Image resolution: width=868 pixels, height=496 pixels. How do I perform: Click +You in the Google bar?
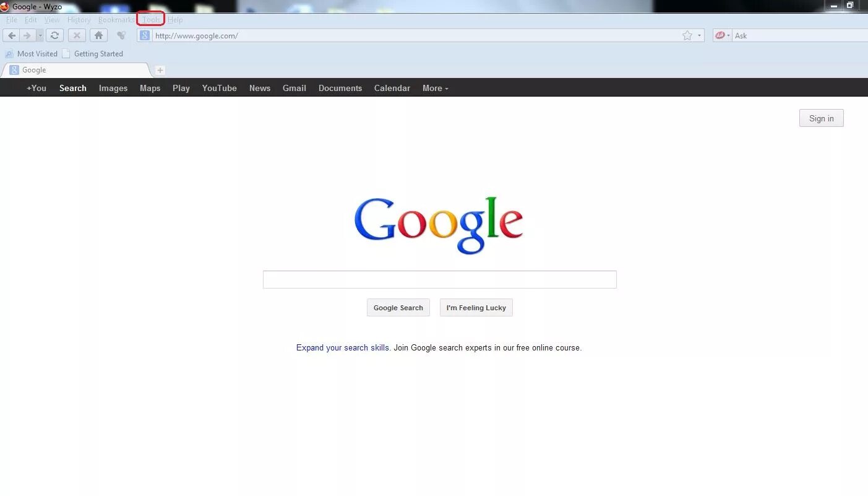point(37,88)
